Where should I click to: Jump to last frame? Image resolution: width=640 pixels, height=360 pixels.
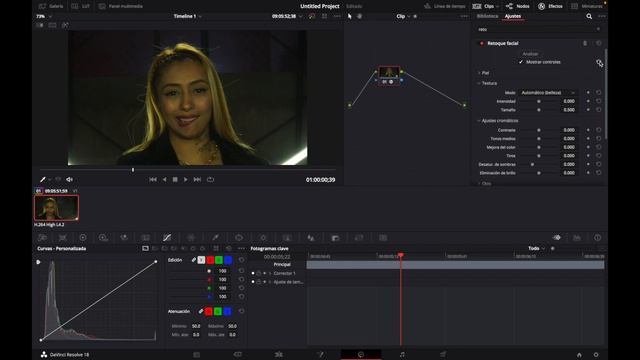point(197,180)
